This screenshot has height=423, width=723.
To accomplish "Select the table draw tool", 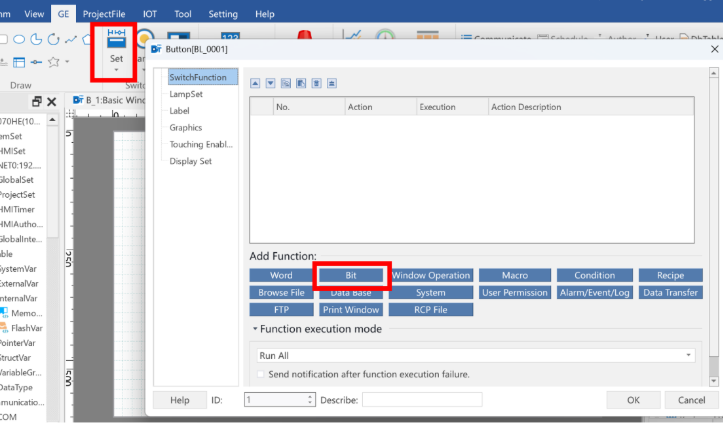I will (19, 62).
